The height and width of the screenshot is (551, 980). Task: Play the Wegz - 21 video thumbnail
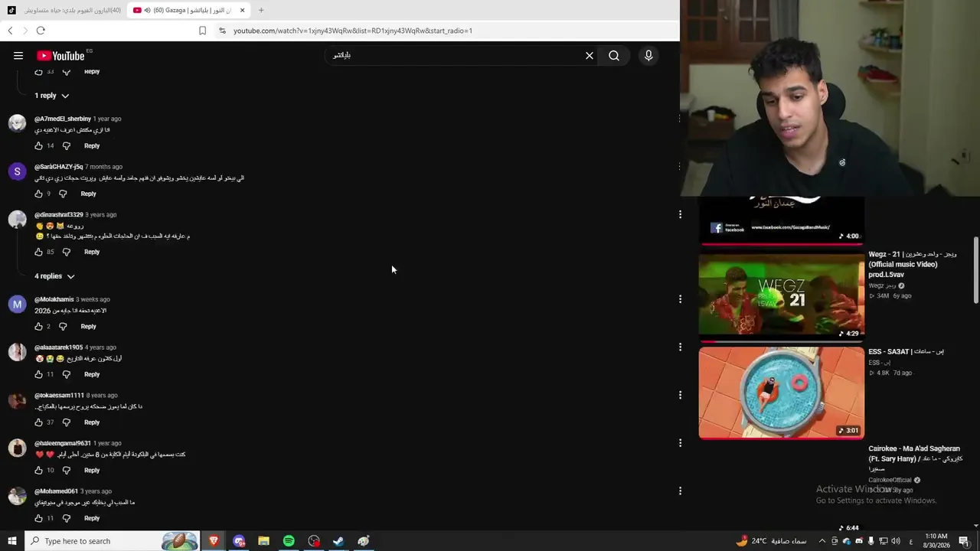tap(782, 297)
